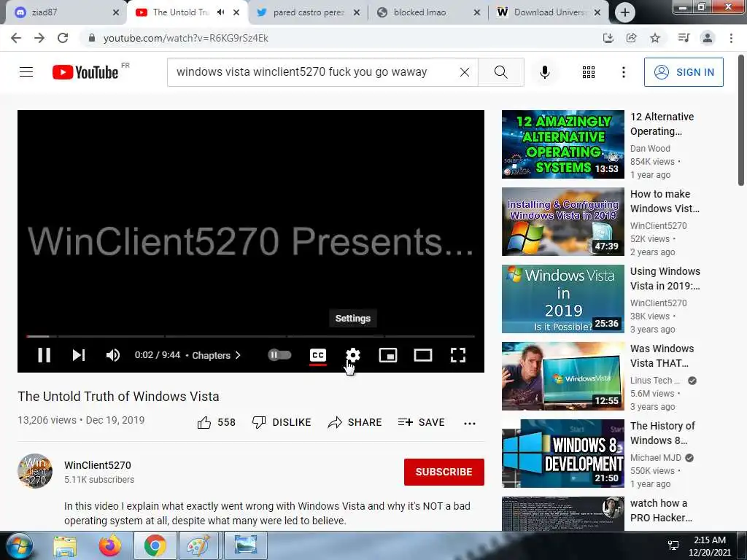Open Windows Vista in 2019 thumbnail
This screenshot has width=747, height=560.
(x=562, y=298)
